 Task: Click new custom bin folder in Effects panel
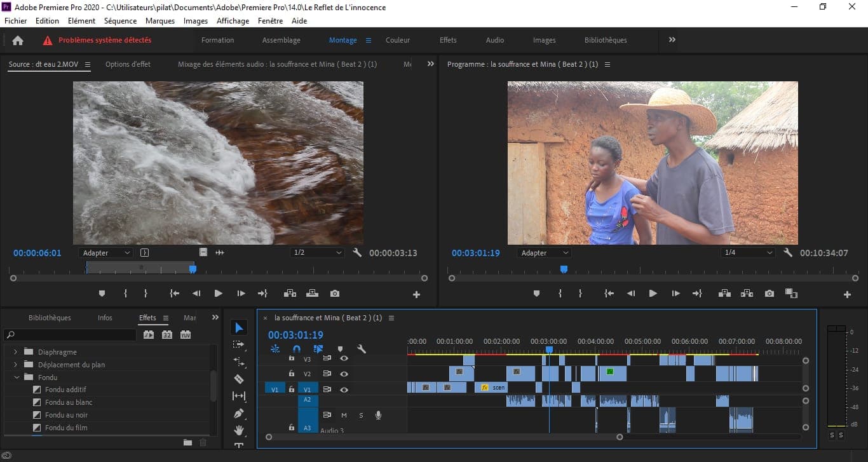click(x=187, y=442)
